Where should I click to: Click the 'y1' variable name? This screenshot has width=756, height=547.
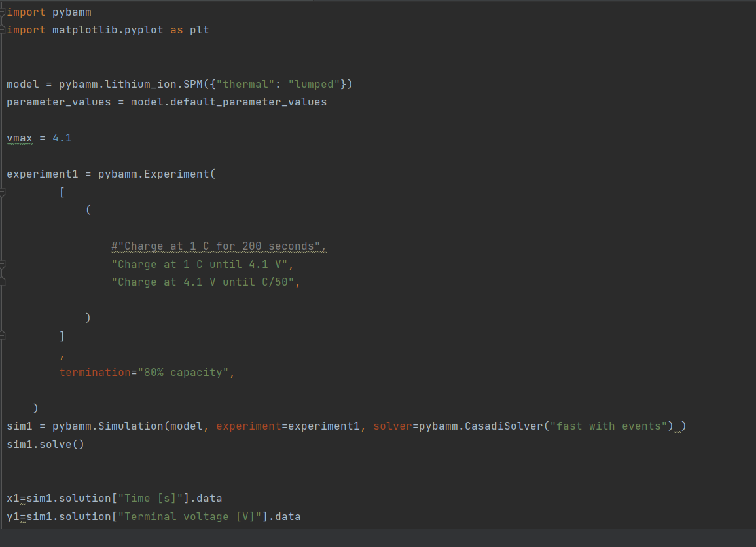[x=13, y=517]
